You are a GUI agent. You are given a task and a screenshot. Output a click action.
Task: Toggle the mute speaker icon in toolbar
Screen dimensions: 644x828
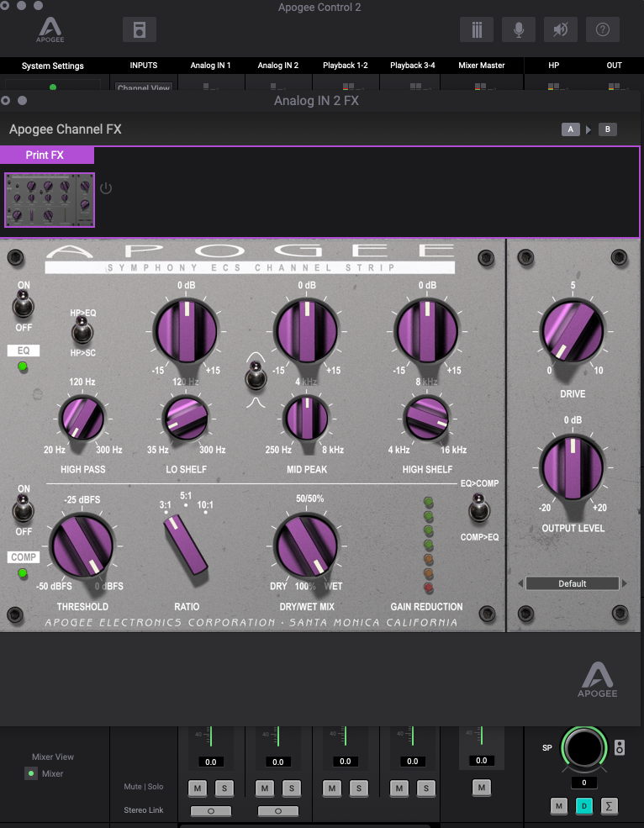tap(561, 29)
